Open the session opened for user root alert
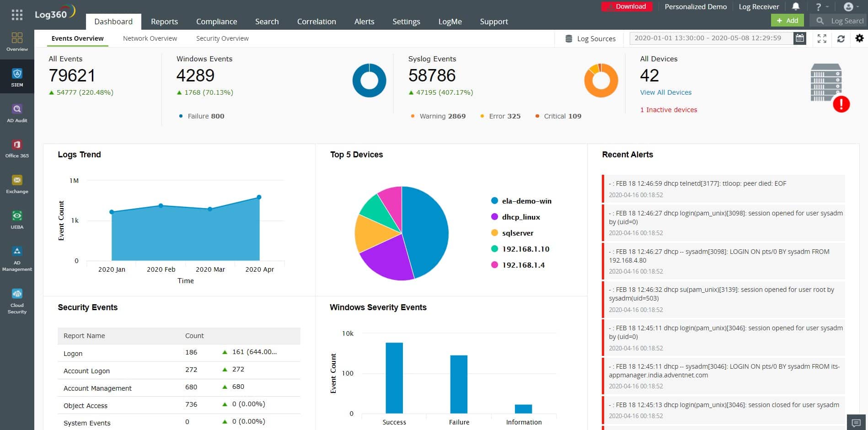Viewport: 868px width, 430px height. (723, 299)
